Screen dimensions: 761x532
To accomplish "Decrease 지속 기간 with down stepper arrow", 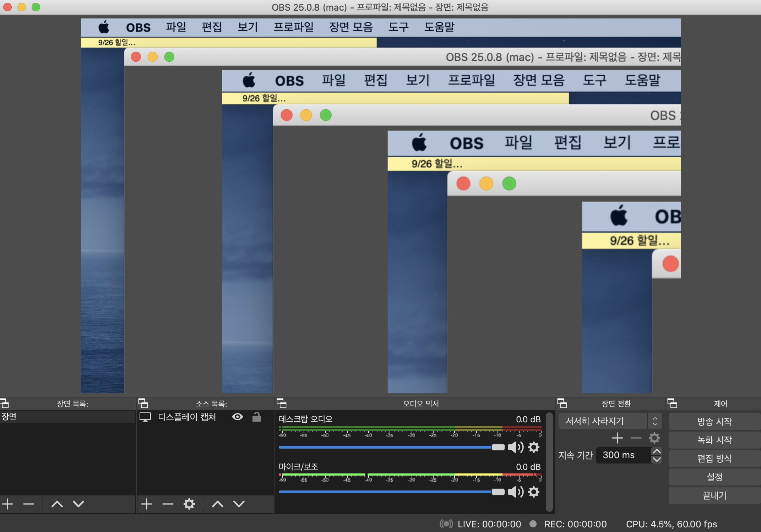I will 657,459.
